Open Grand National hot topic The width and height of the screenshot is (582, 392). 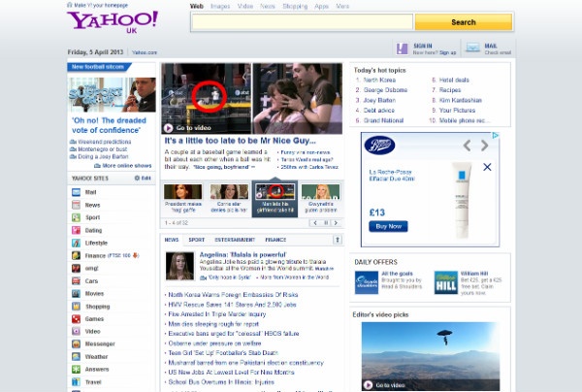click(383, 120)
